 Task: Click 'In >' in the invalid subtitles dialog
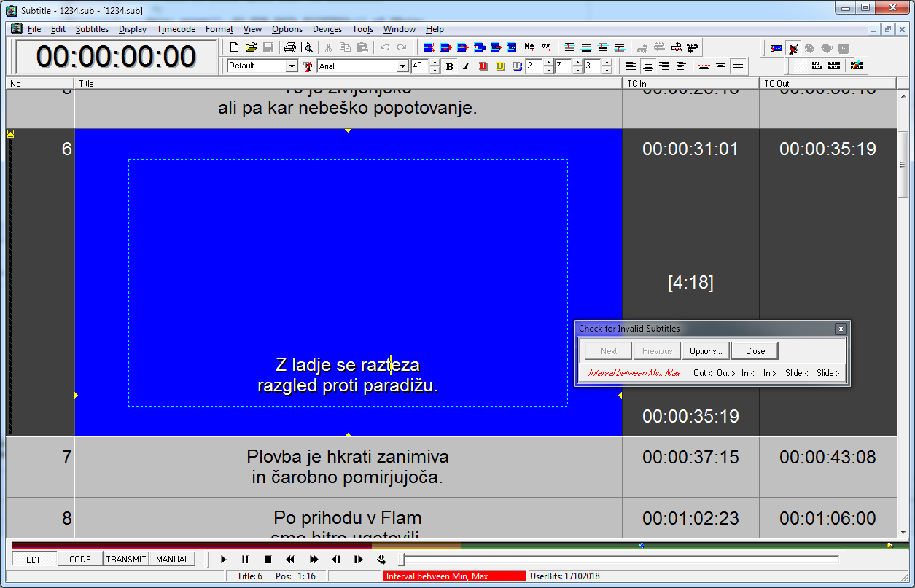pos(770,373)
